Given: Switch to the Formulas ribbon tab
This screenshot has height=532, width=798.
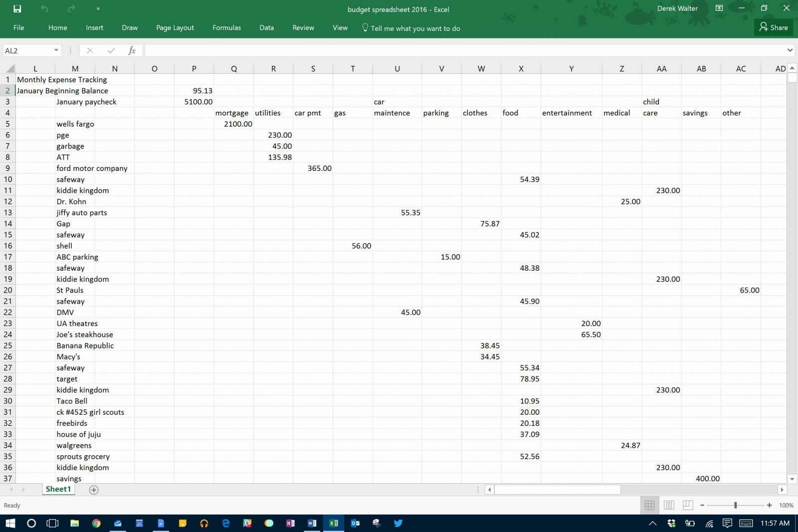Looking at the screenshot, I should pyautogui.click(x=226, y=28).
